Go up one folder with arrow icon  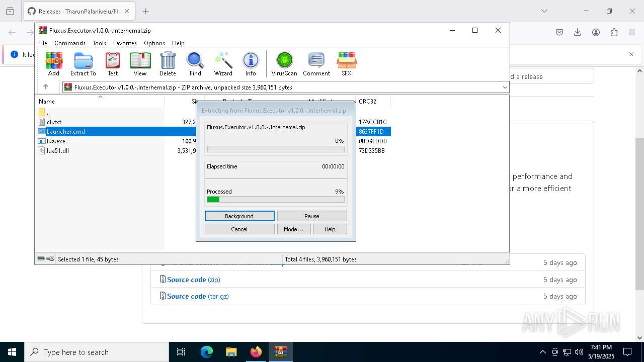46,87
